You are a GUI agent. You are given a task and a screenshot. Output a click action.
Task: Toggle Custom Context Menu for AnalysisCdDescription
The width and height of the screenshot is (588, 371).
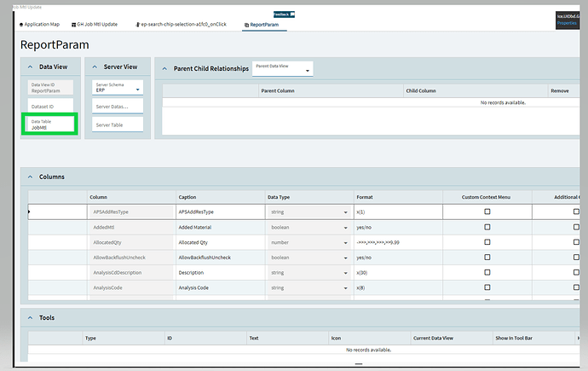coord(487,272)
